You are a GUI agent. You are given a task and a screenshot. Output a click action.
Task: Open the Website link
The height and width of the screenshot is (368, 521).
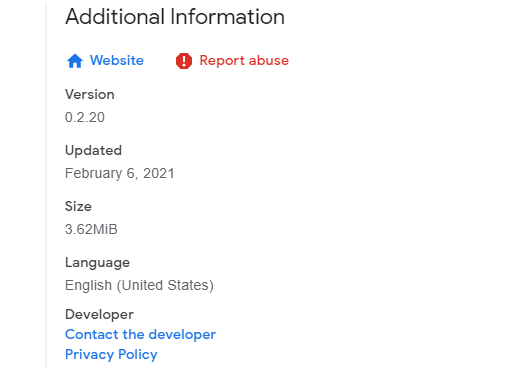tap(117, 60)
